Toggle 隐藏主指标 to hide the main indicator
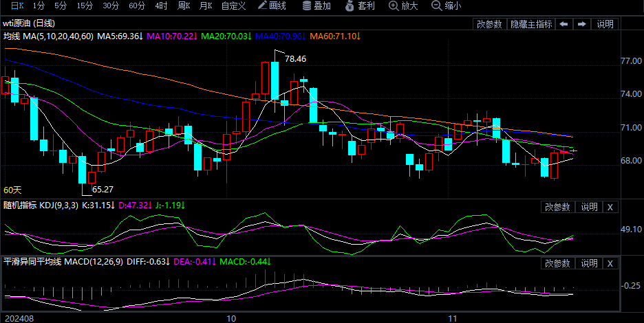Image resolution: width=644 pixels, height=323 pixels. pos(530,24)
